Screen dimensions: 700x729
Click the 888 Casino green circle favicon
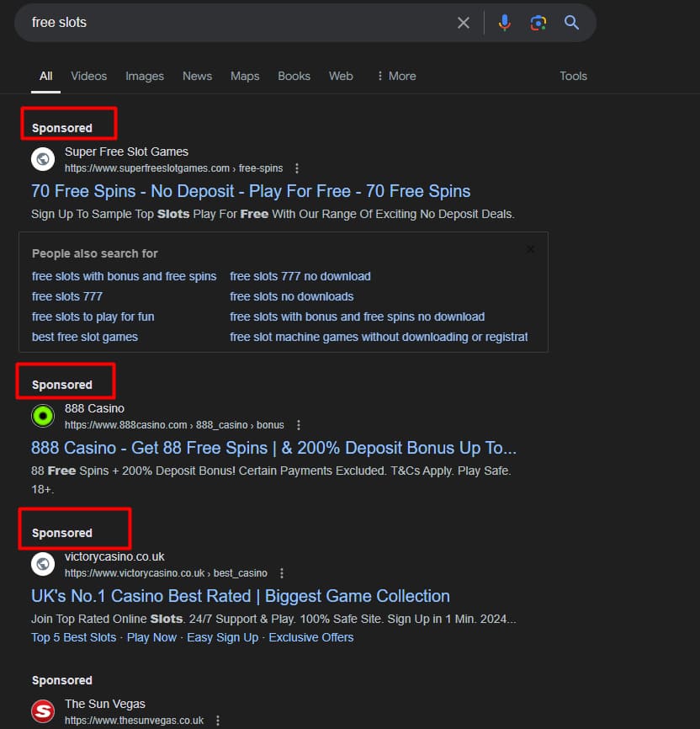click(43, 416)
